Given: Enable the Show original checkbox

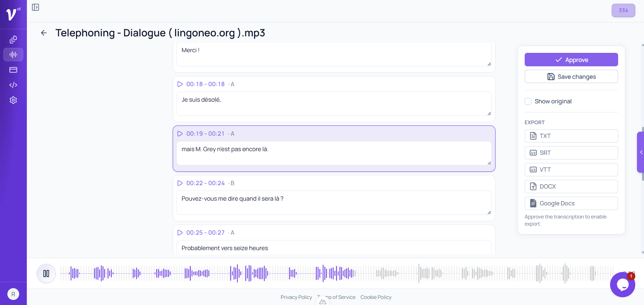Looking at the screenshot, I should click(x=528, y=101).
